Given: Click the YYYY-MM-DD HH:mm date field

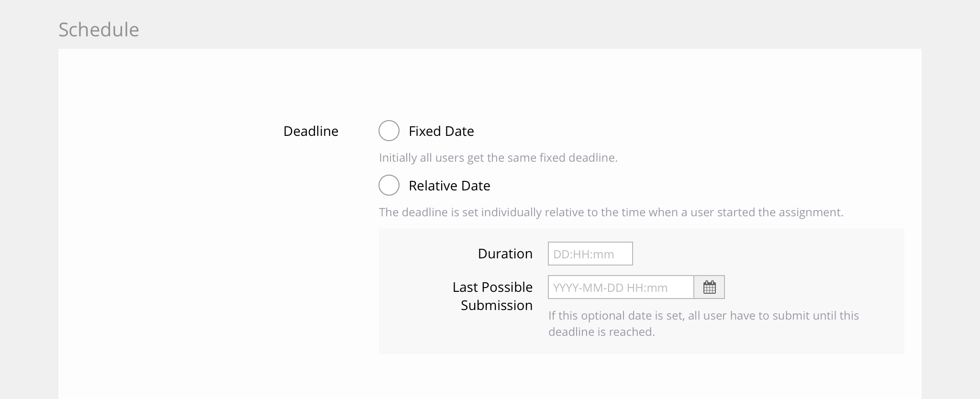Looking at the screenshot, I should [621, 288].
